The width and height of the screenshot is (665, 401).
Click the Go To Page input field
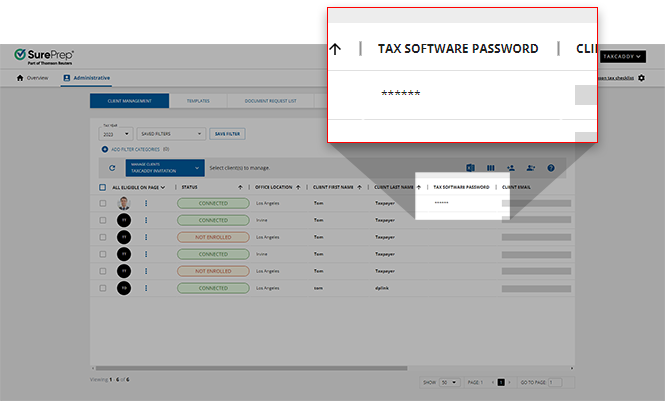554,382
